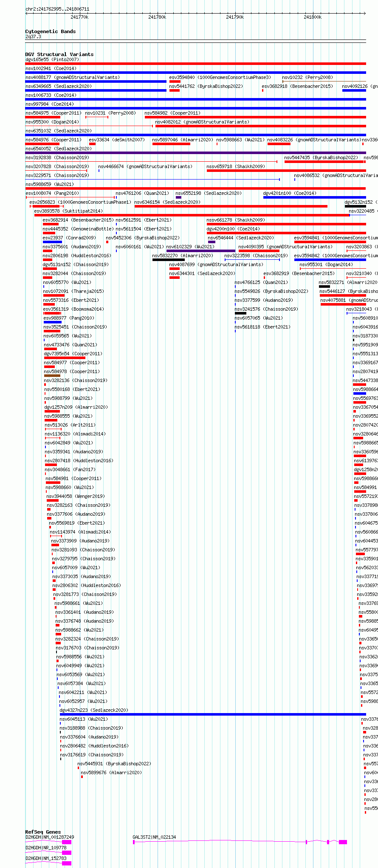Click esv3561319 (Boomsma2014) label
Viewport: 378px width, 868px height.
pos(73,309)
